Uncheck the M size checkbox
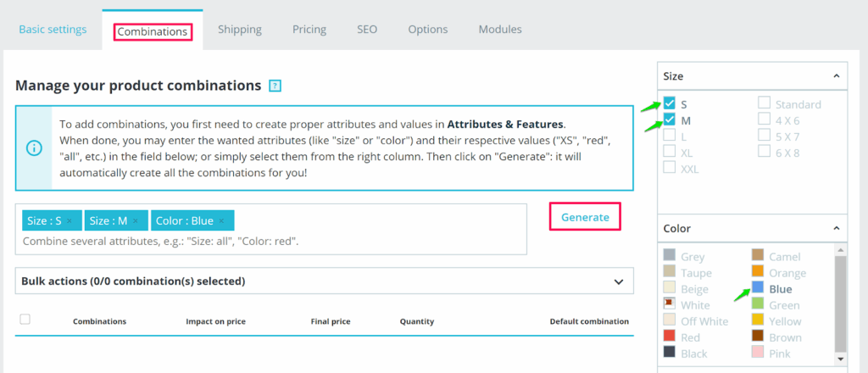The height and width of the screenshot is (373, 868). click(670, 120)
